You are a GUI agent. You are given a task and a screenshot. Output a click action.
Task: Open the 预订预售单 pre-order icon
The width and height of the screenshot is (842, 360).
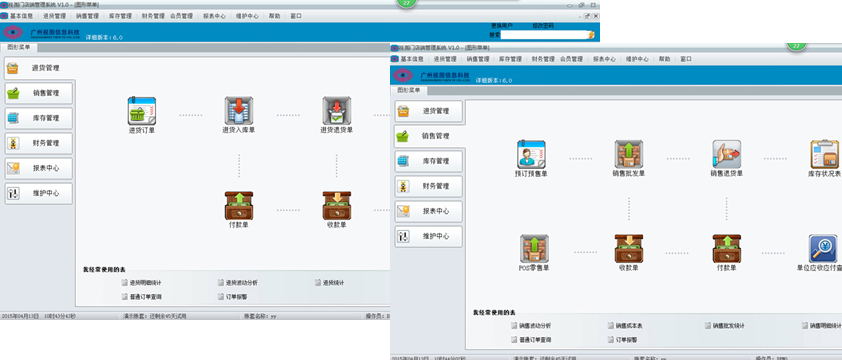point(531,154)
